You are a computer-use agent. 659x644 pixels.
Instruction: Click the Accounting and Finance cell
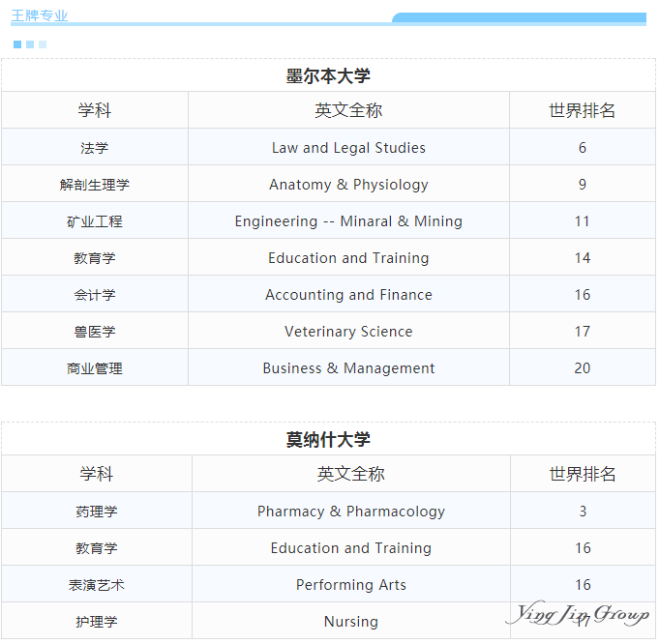point(348,295)
